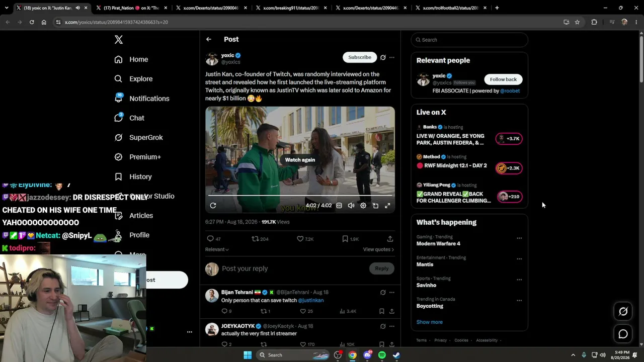
Task: Open History in the sidebar
Action: pyautogui.click(x=133, y=176)
